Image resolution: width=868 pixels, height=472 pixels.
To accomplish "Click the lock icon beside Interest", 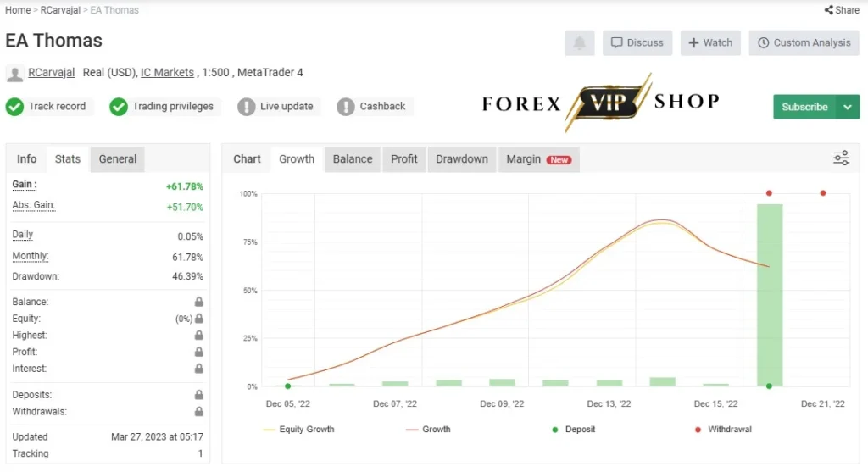I will click(x=198, y=369).
